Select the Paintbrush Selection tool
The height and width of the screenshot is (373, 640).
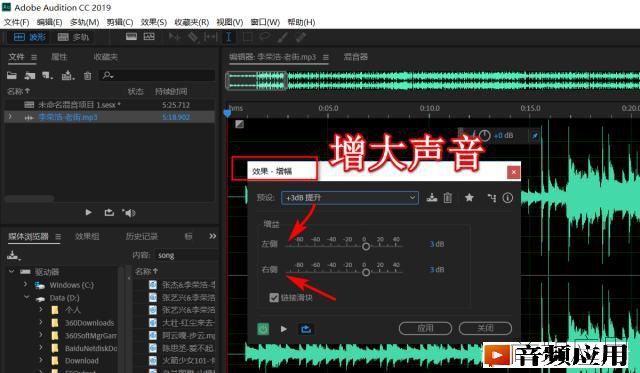(282, 37)
